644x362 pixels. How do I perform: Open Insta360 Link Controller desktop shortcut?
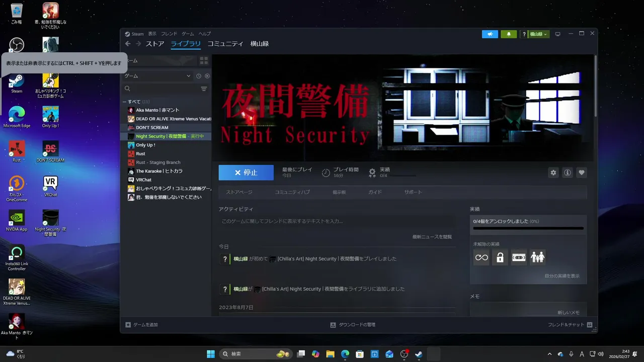click(x=17, y=258)
